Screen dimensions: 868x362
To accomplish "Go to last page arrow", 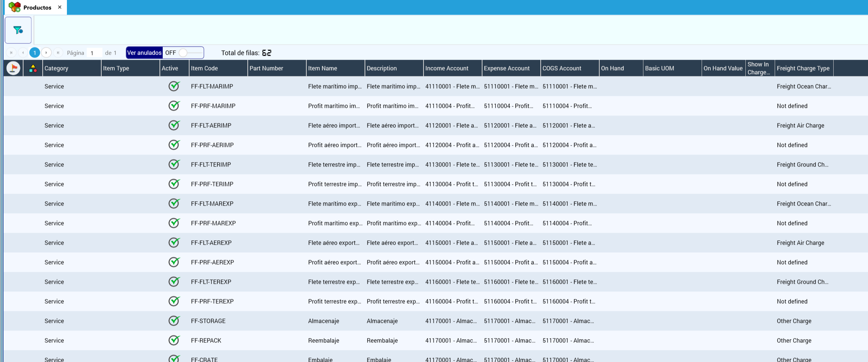I will tap(58, 53).
